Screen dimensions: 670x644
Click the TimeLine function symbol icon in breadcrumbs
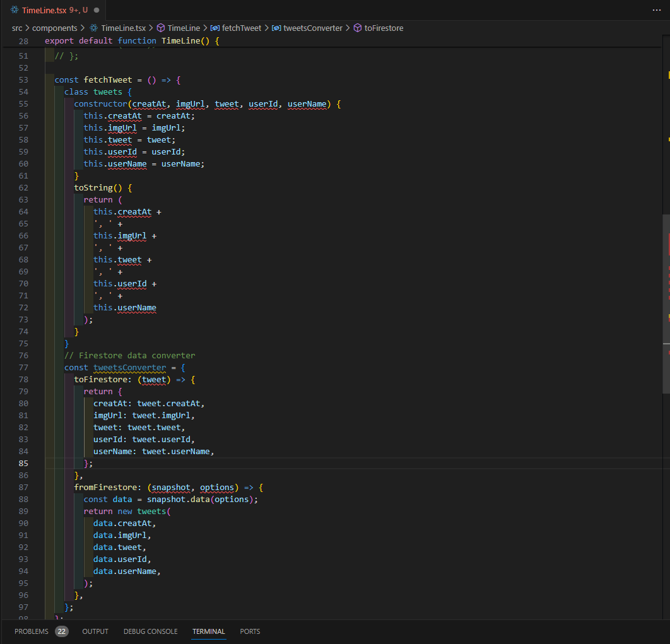click(x=161, y=28)
